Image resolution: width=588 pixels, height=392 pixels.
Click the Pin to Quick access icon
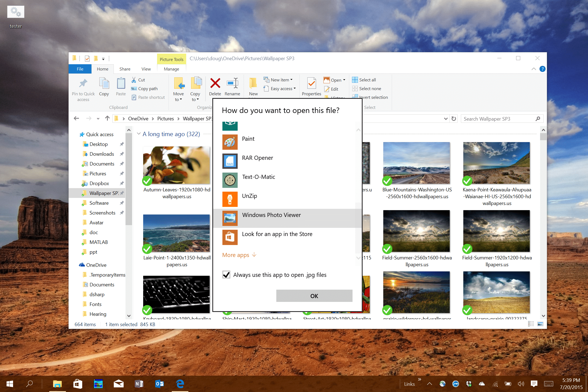pyautogui.click(x=83, y=83)
